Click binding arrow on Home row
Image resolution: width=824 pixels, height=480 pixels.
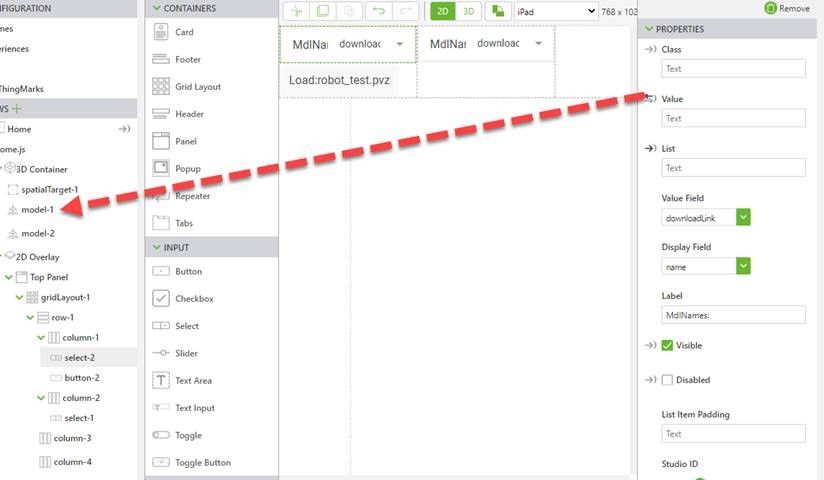click(124, 129)
